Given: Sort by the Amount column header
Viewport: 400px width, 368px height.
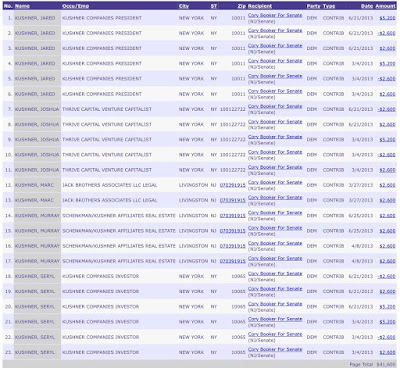Looking at the screenshot, I should [x=386, y=6].
